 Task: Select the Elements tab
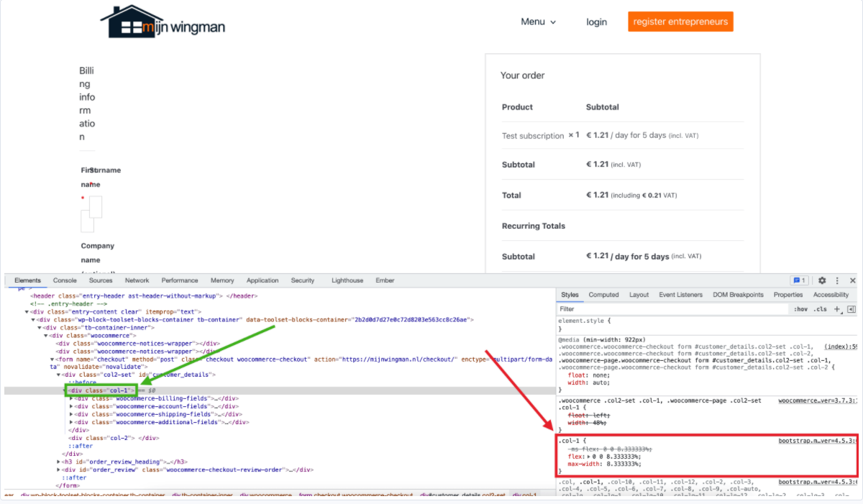coord(28,280)
